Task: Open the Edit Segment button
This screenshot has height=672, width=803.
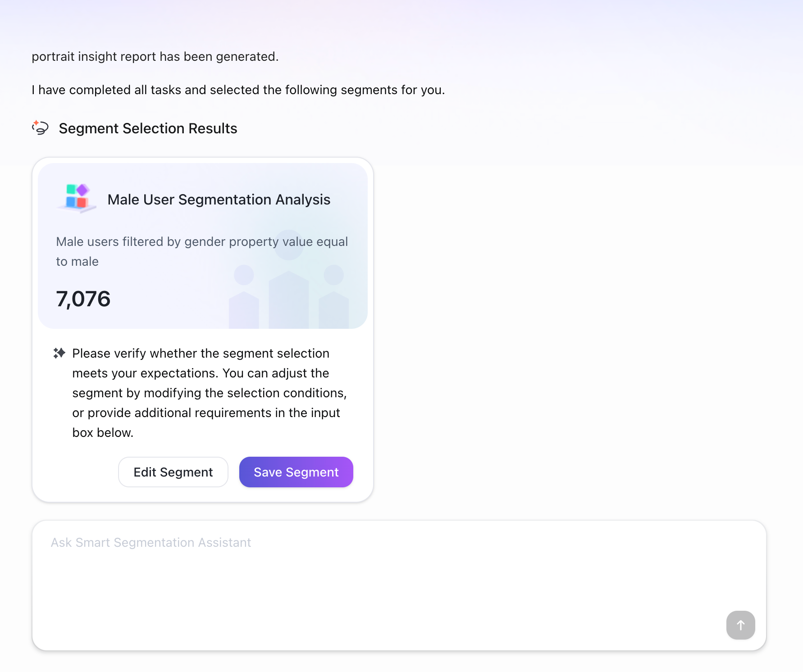Action: tap(173, 472)
